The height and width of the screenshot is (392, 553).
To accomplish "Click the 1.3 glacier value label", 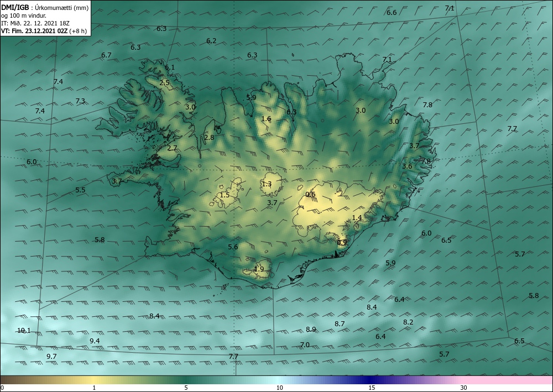I will coord(267,184).
